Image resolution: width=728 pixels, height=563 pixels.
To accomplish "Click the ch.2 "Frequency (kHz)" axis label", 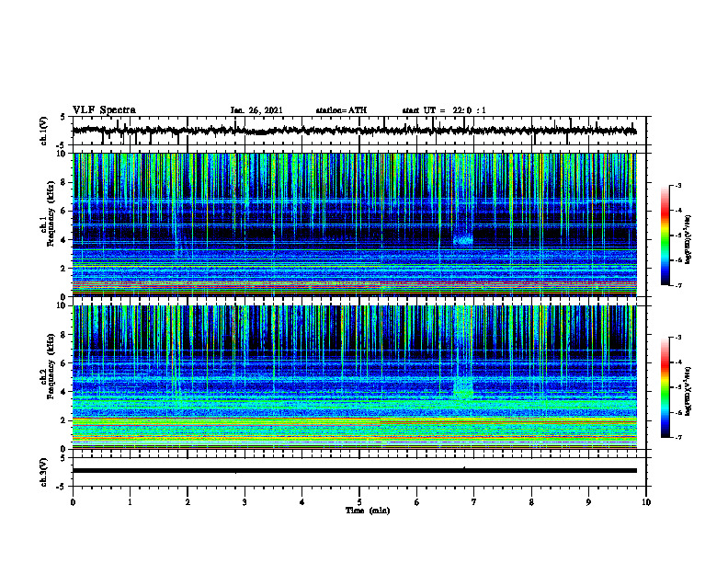I will tap(50, 366).
